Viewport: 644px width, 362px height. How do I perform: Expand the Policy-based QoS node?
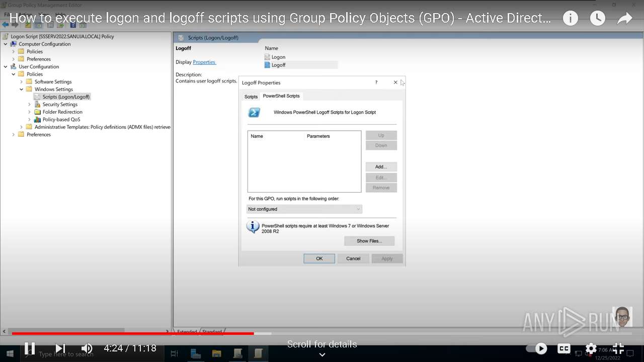tap(30, 119)
